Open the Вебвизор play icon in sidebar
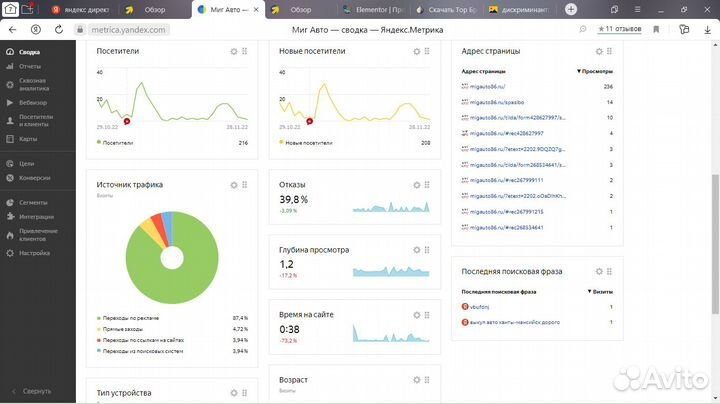The height and width of the screenshot is (404, 720). [x=10, y=102]
